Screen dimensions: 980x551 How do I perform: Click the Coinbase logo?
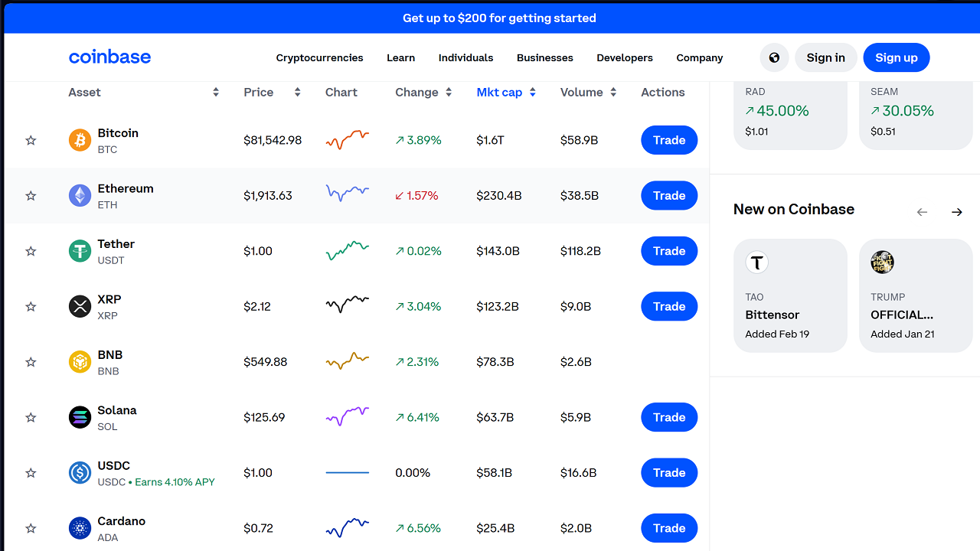pos(109,57)
